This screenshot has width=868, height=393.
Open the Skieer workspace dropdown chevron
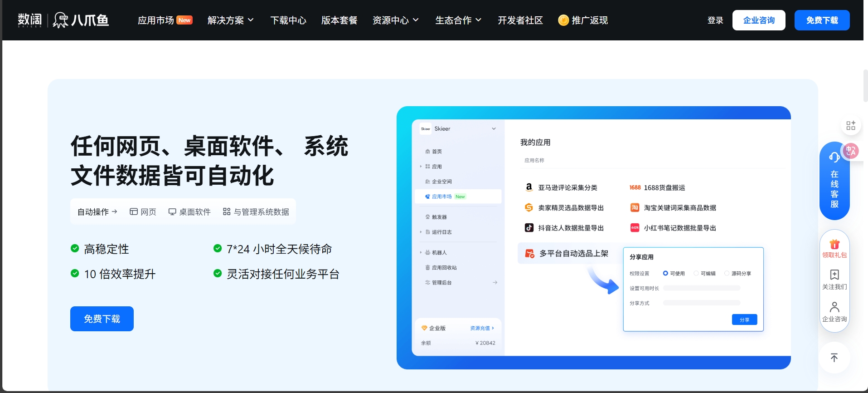[x=494, y=129]
